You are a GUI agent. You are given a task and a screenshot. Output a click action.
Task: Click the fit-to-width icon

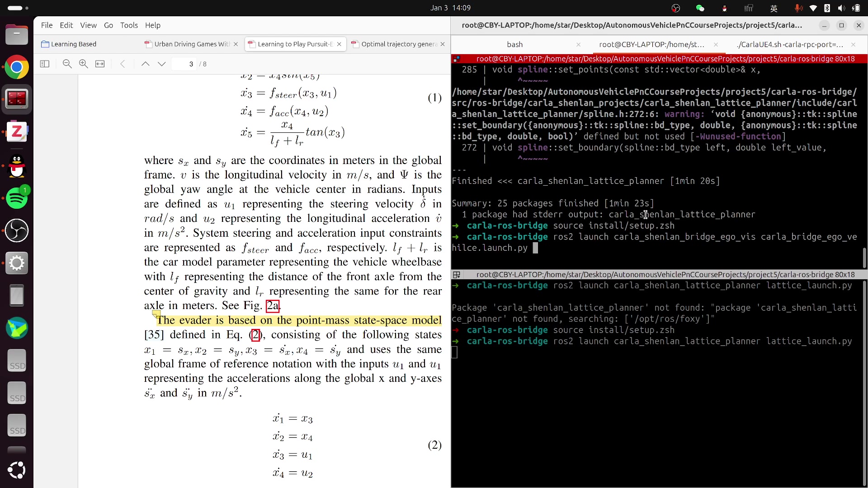pyautogui.click(x=100, y=64)
